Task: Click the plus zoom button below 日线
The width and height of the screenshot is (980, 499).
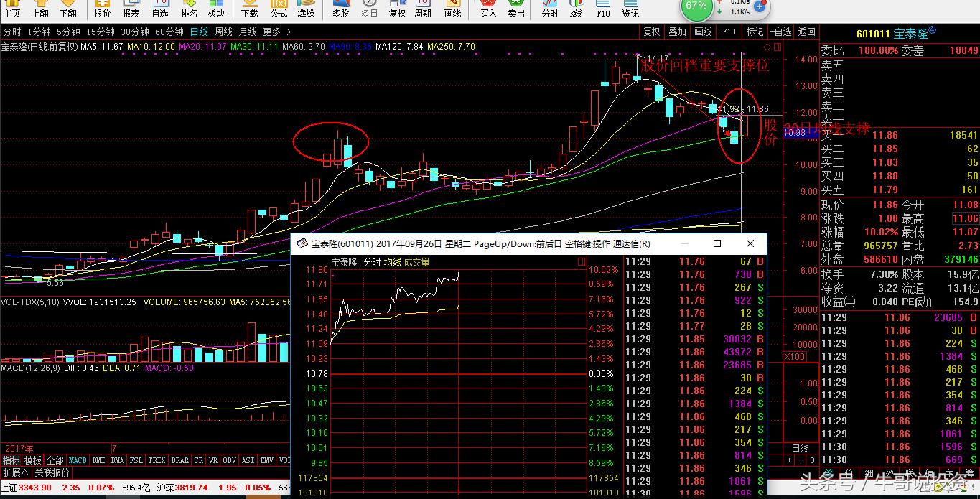Action: 790,460
